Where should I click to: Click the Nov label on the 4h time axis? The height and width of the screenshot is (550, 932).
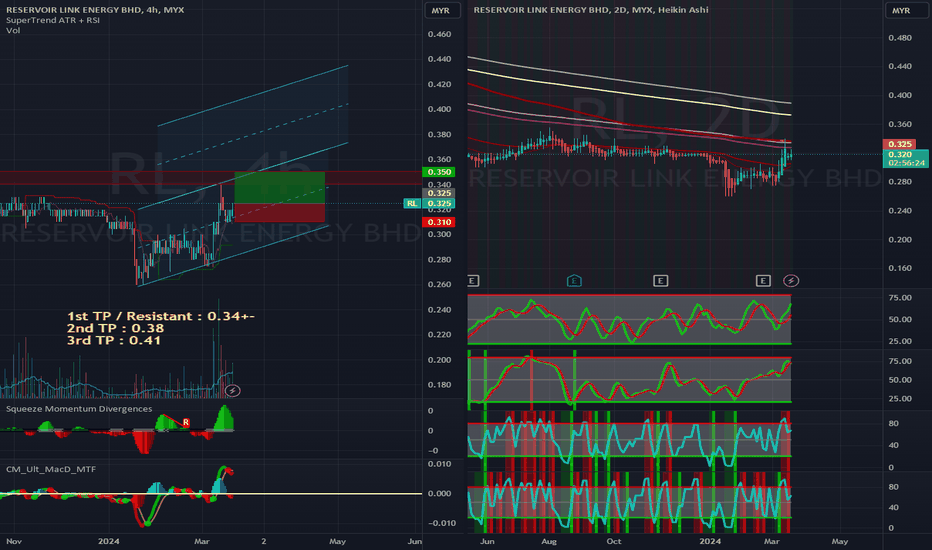click(14, 541)
